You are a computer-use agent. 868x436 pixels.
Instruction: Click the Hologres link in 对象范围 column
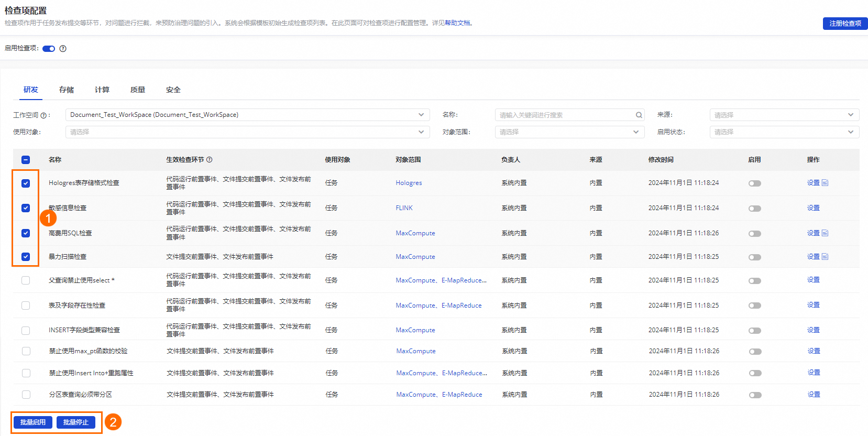click(409, 183)
